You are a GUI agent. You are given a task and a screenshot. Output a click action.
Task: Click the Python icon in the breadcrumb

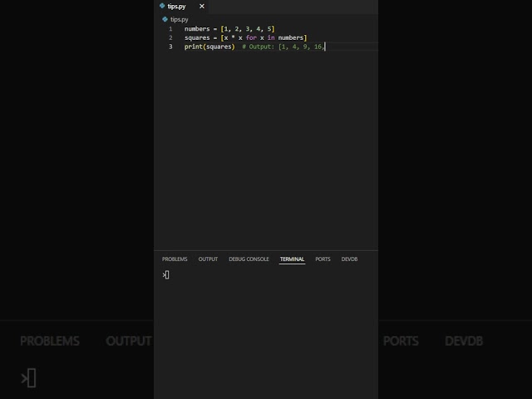[x=165, y=19]
